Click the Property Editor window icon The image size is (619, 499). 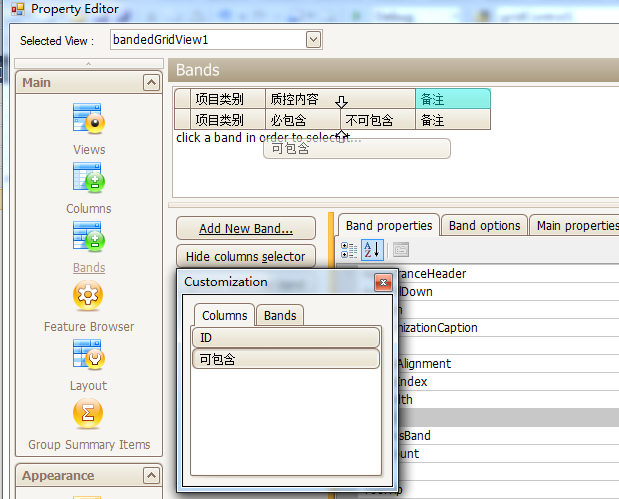click(x=18, y=9)
